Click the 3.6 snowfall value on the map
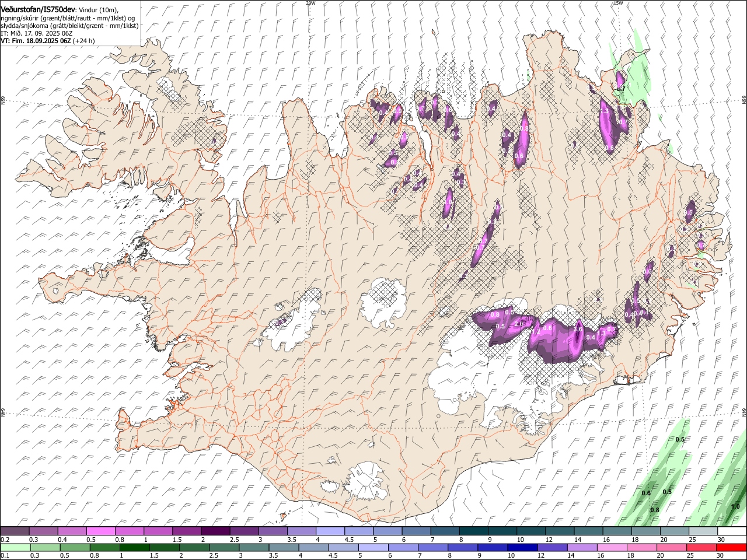This screenshot has height=560, width=747. click(x=578, y=329)
